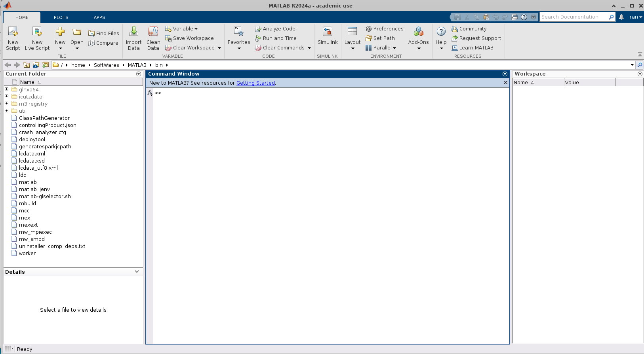Go back in folder history
The height and width of the screenshot is (354, 644).
click(8, 65)
